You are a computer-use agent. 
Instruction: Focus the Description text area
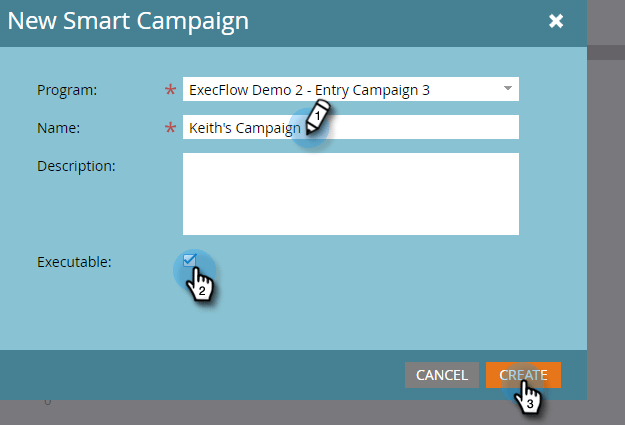click(351, 194)
